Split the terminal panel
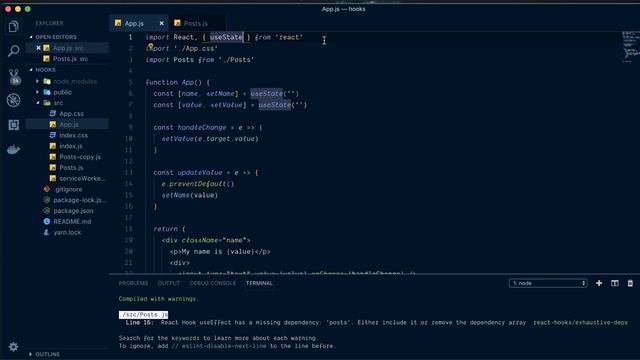Screen dimensions: 640x360 pyautogui.click(x=614, y=283)
